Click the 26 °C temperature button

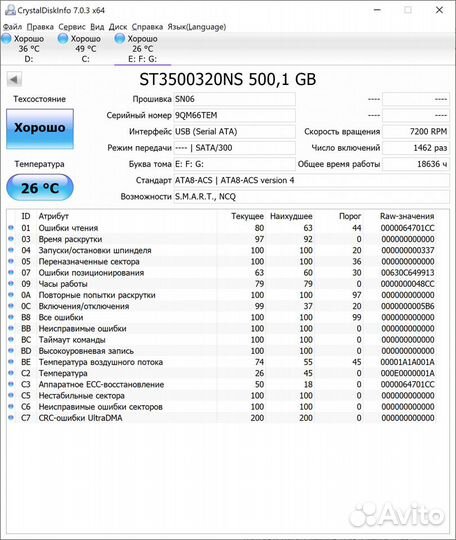point(40,188)
